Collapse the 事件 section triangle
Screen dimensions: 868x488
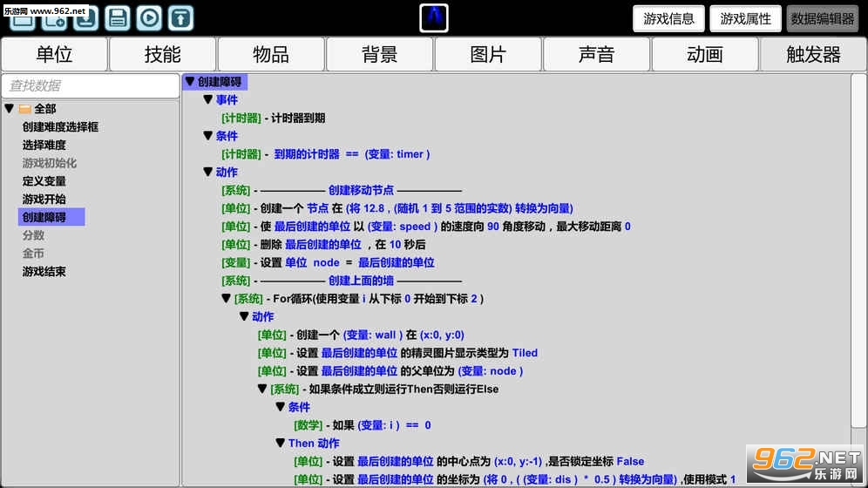coord(208,100)
